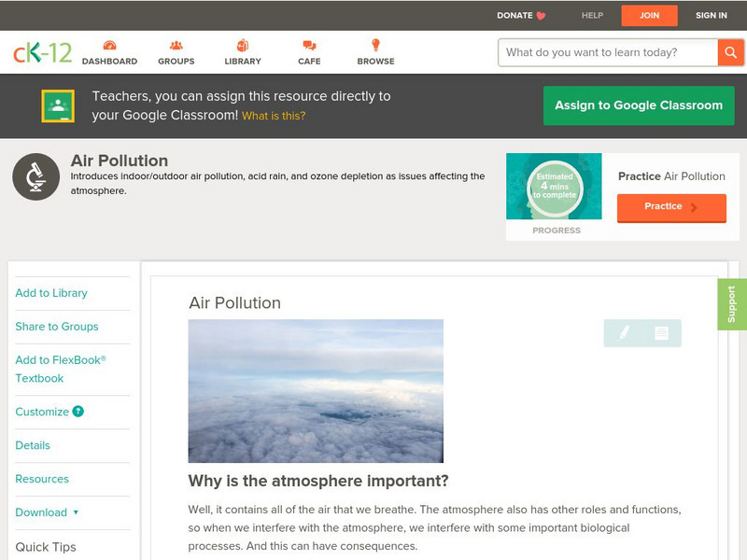Click Share to Groups link

57,326
